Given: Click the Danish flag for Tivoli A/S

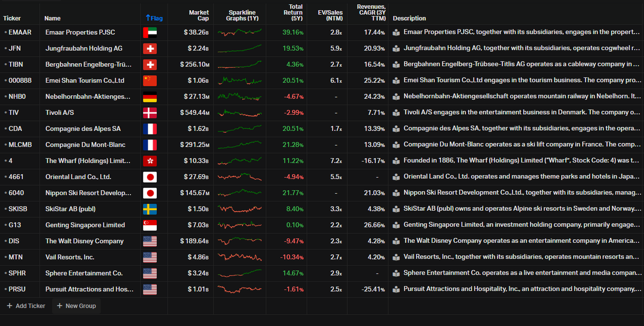Looking at the screenshot, I should click(x=150, y=113).
